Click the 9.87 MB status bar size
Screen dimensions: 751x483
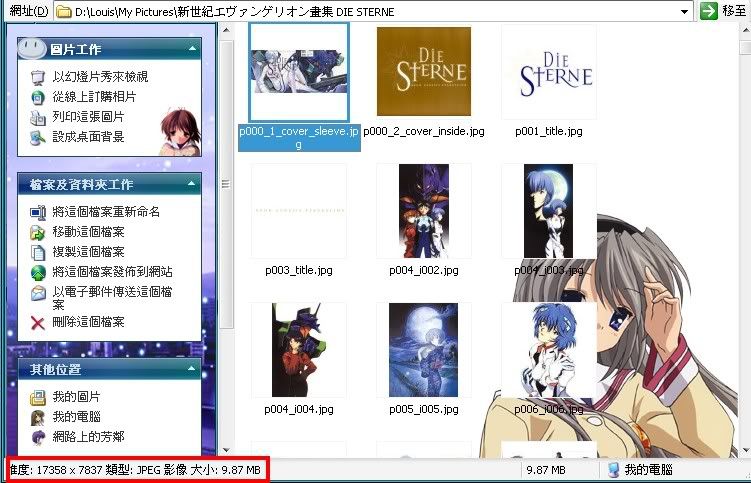pos(546,470)
